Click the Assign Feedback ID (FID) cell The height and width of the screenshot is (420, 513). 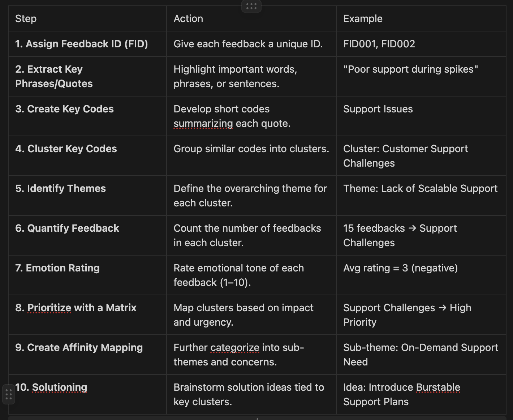coord(87,44)
